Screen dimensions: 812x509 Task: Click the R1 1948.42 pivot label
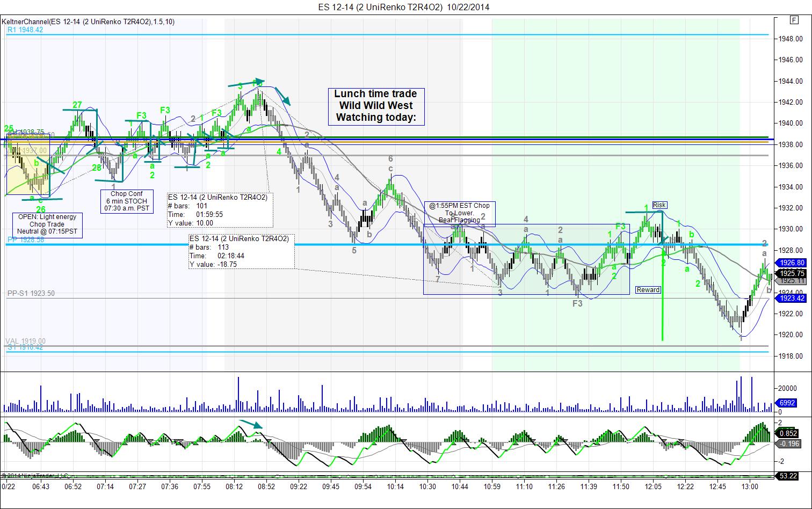click(25, 30)
